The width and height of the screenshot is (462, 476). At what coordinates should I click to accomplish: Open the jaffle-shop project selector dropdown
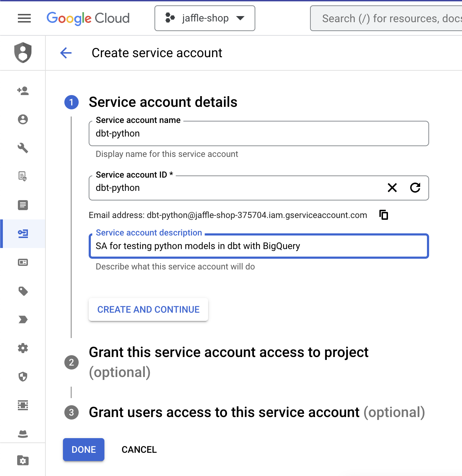[x=205, y=18]
